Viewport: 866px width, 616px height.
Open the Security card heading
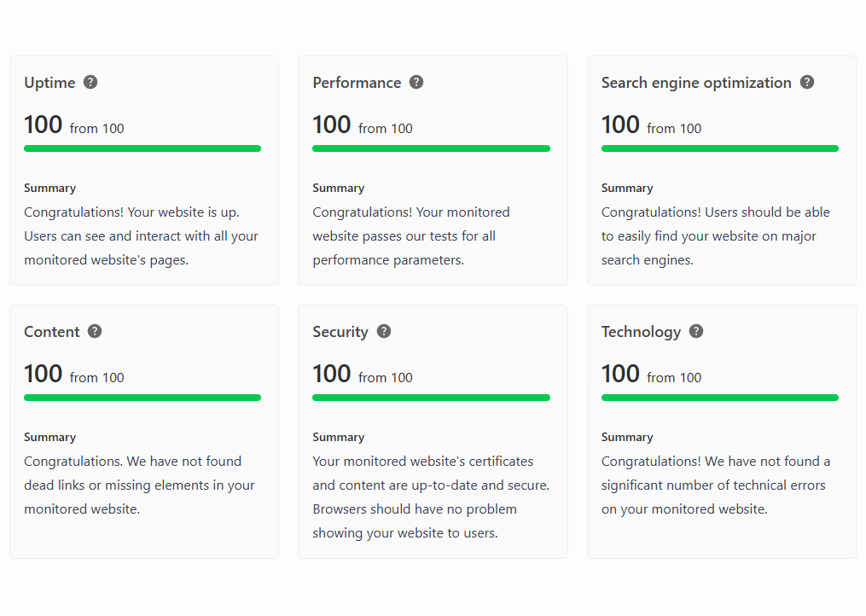coord(340,332)
